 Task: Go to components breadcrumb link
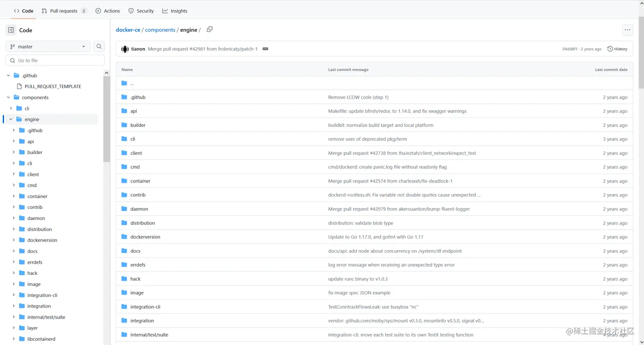160,30
